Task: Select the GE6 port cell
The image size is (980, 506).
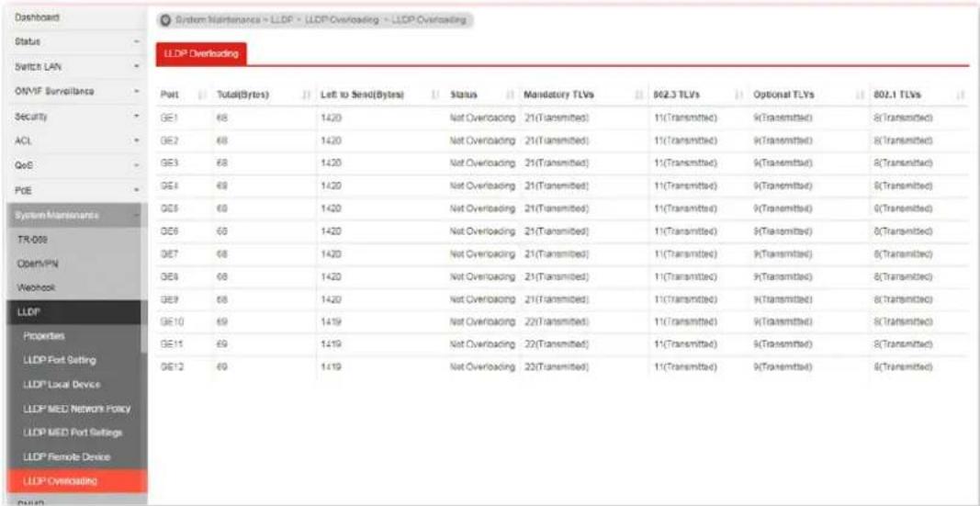Action: point(167,231)
